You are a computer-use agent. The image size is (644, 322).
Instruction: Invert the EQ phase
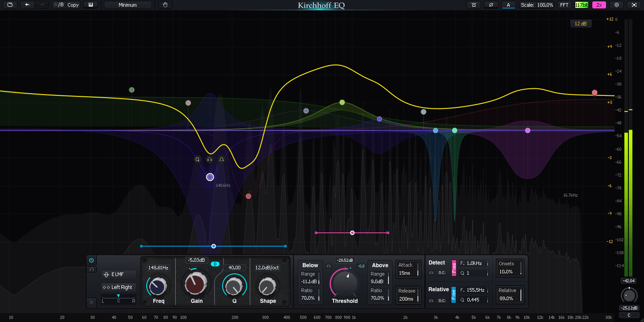491,5
